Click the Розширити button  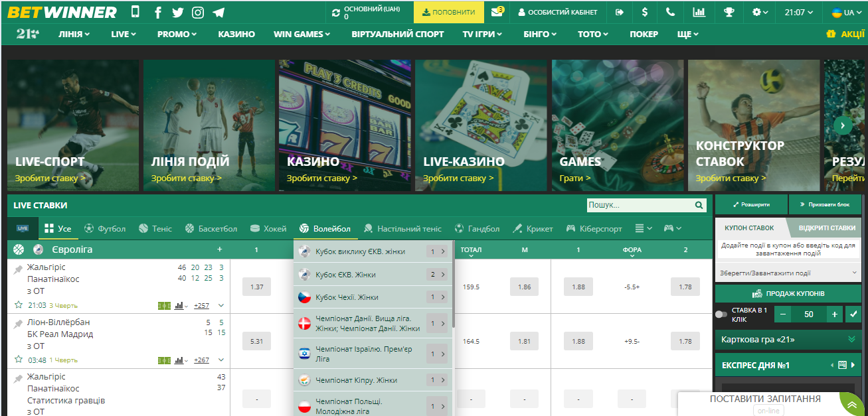point(751,205)
